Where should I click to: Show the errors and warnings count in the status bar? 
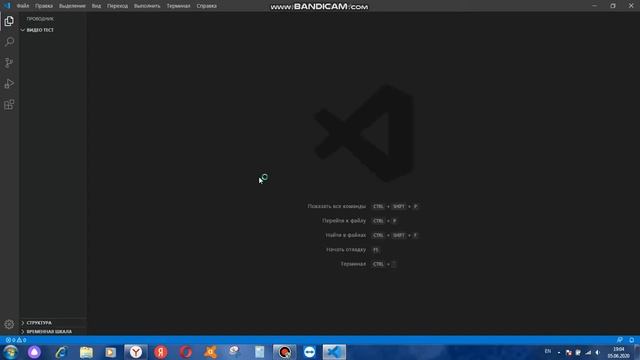(16, 340)
